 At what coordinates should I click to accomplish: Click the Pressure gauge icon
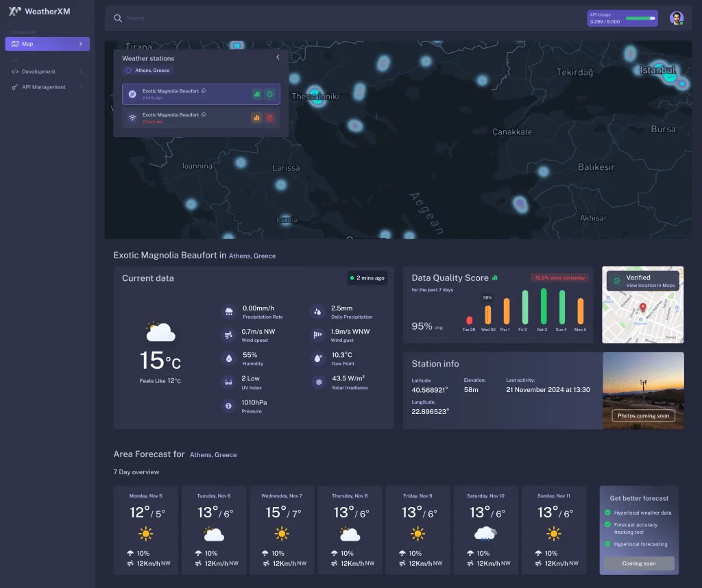[x=229, y=406]
